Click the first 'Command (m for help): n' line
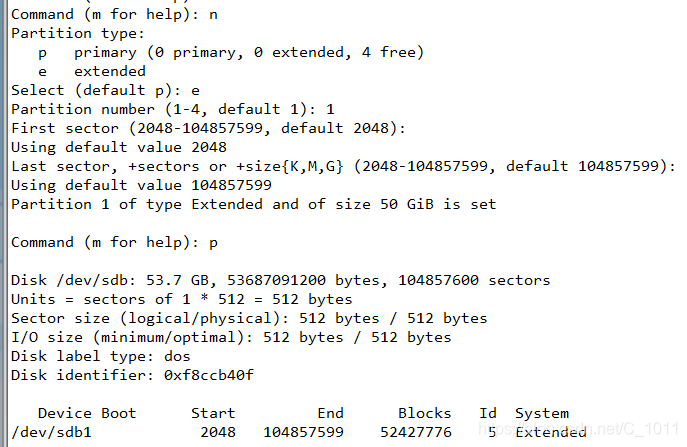Viewport: 687px width, 447px height. tap(114, 14)
